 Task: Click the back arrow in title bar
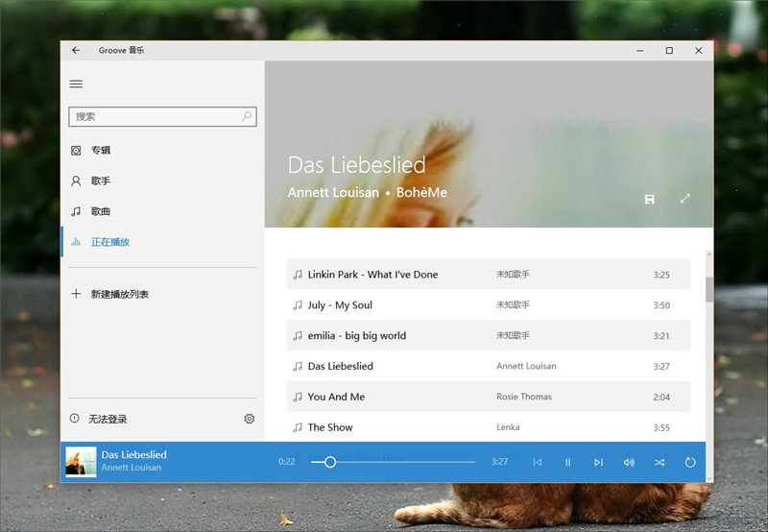76,50
